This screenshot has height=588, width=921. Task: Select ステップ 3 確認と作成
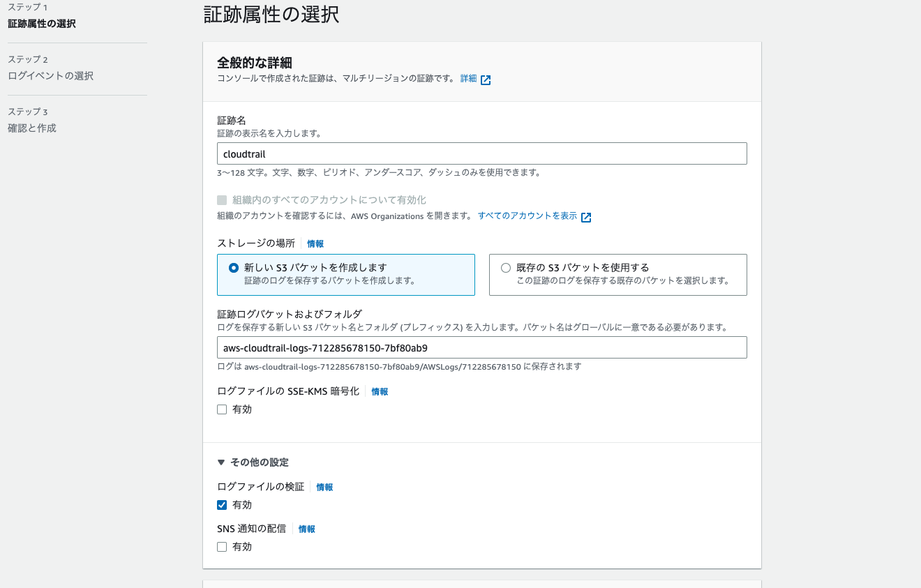coord(32,128)
